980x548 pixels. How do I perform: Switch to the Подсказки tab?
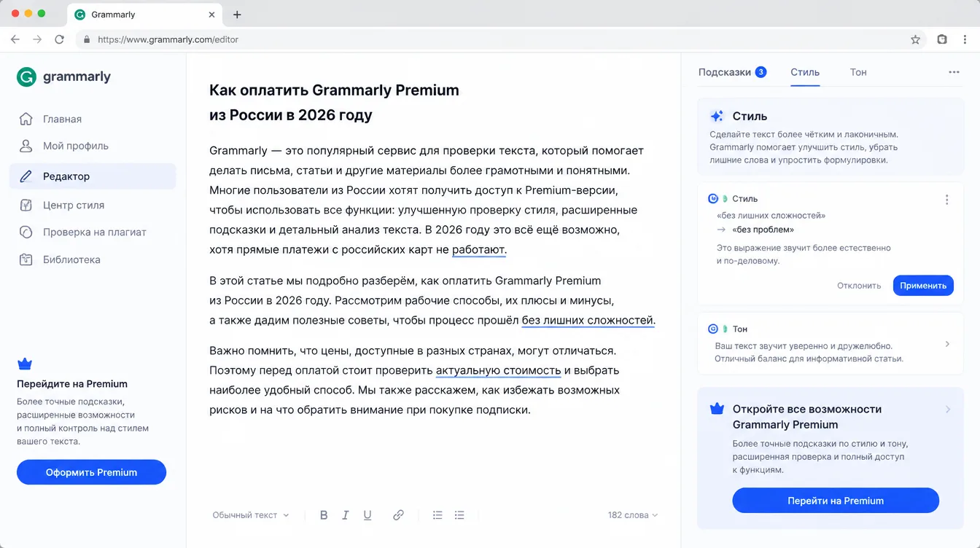732,72
